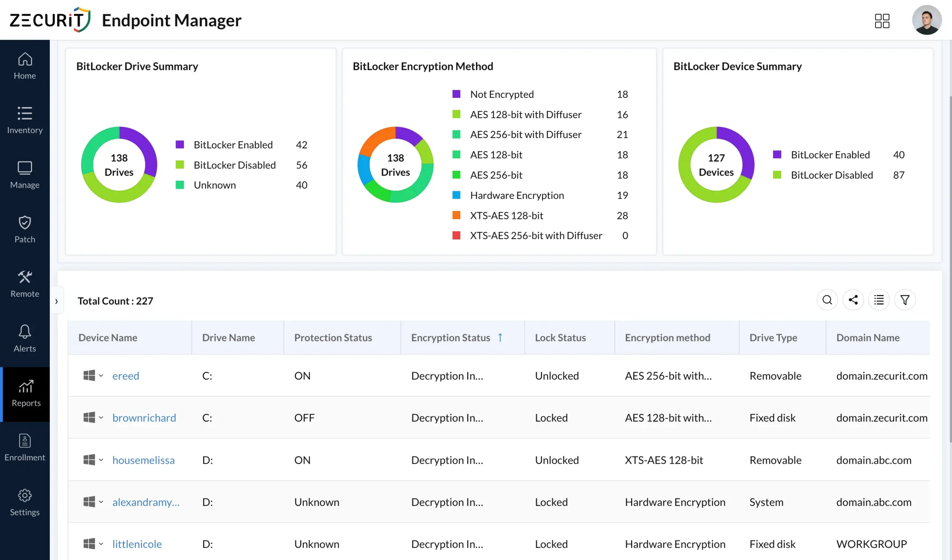This screenshot has height=560, width=952.
Task: Click the Windows icon for littlenicole
Action: pos(89,543)
